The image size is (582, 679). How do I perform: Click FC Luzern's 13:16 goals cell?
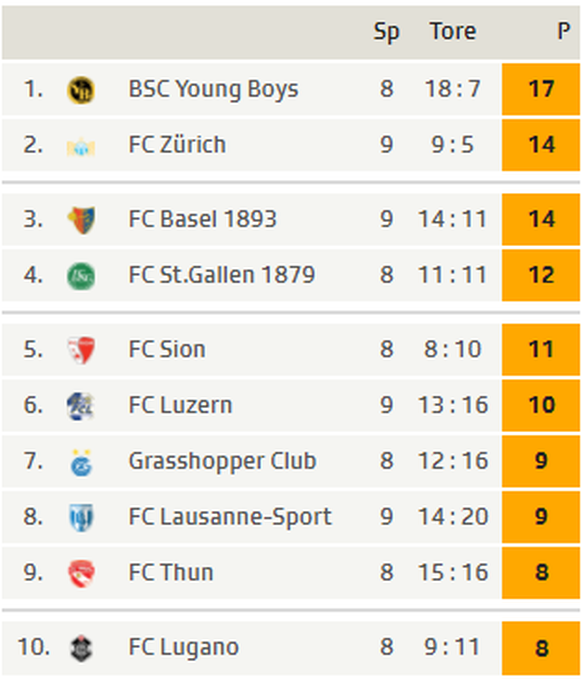pyautogui.click(x=453, y=405)
